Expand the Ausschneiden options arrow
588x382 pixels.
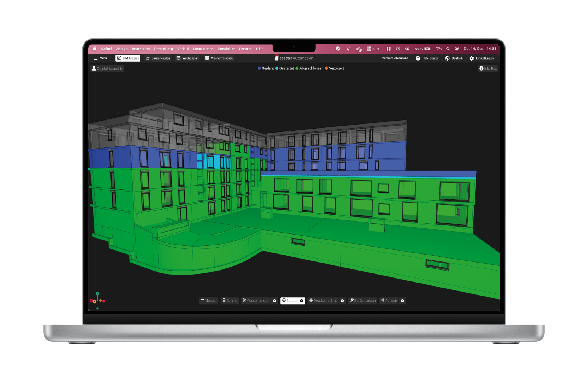click(x=275, y=301)
